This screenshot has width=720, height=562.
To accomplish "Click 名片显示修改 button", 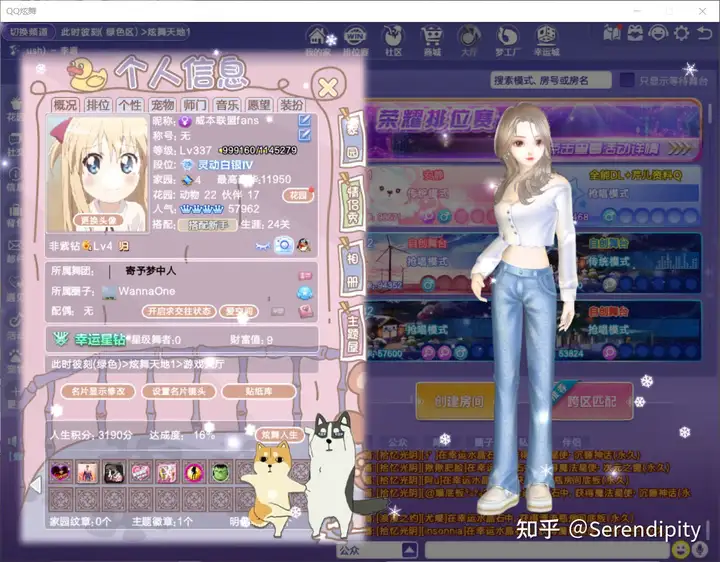I will coord(98,391).
